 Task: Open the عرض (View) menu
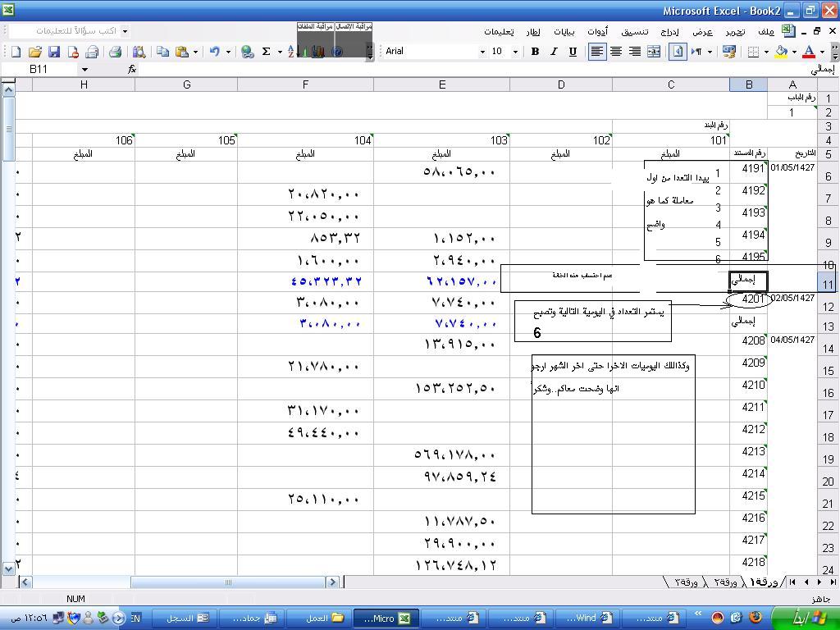pos(702,32)
